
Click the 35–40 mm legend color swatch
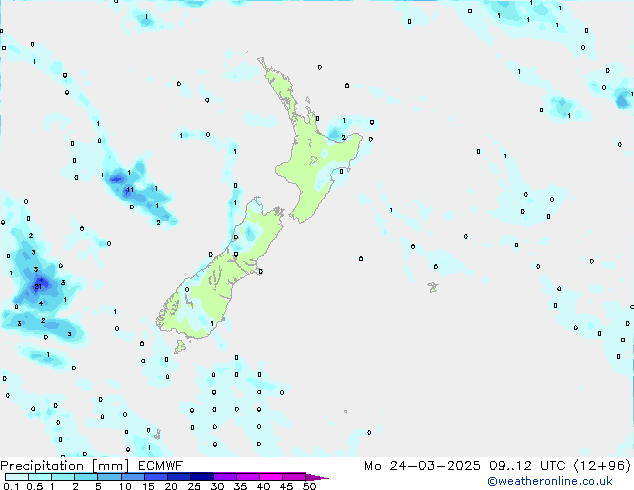point(248,477)
